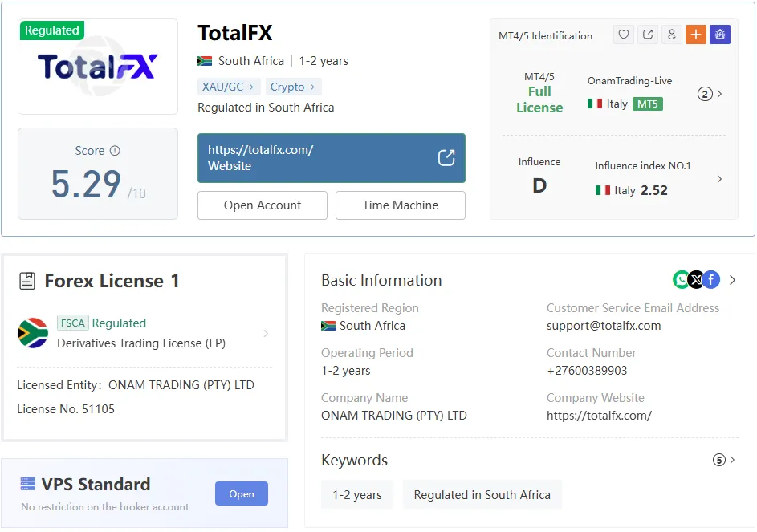Click the purple bug report icon
The image size is (757, 532).
coord(720,35)
